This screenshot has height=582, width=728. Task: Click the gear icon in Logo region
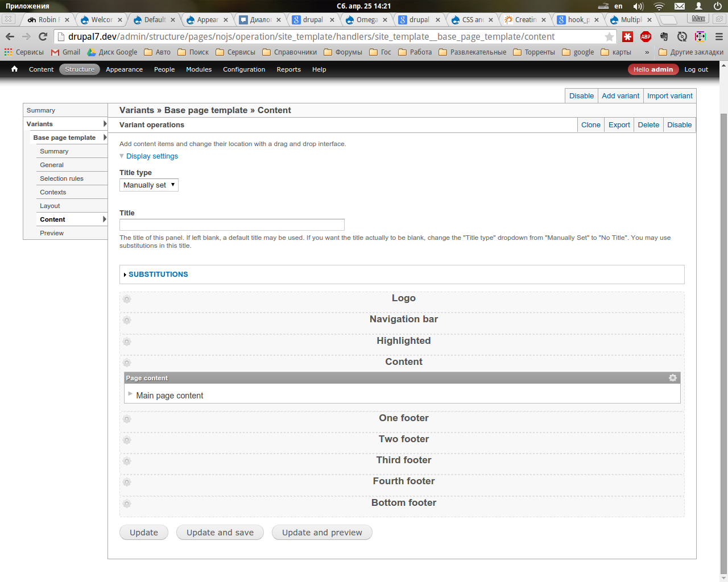pos(127,299)
